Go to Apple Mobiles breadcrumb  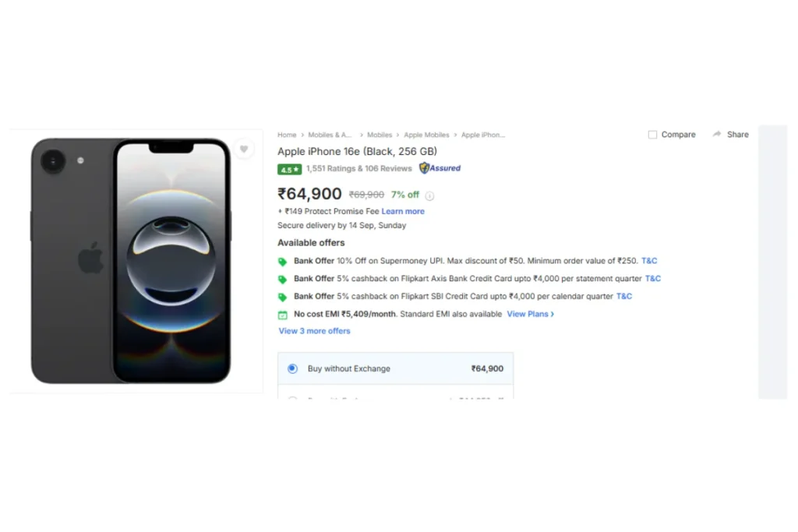pos(426,135)
